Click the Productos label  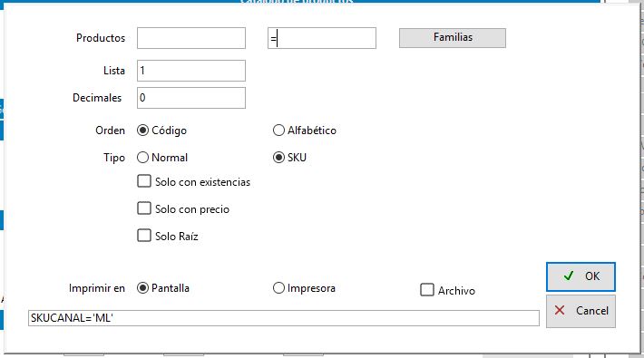click(101, 38)
